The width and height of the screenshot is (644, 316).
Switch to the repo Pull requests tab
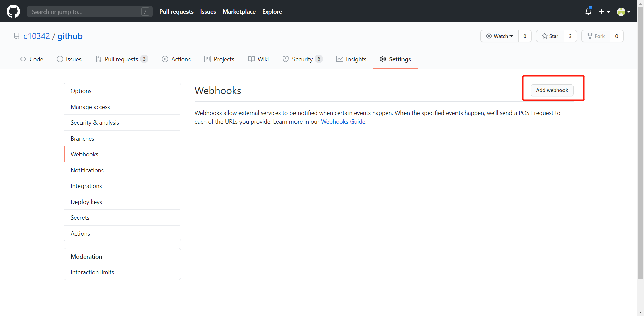121,59
